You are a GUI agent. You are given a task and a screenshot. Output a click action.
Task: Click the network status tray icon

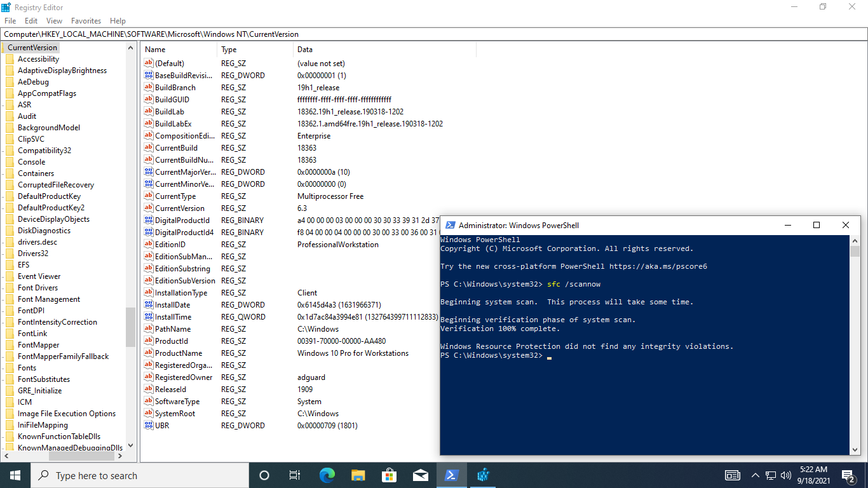[771, 475]
